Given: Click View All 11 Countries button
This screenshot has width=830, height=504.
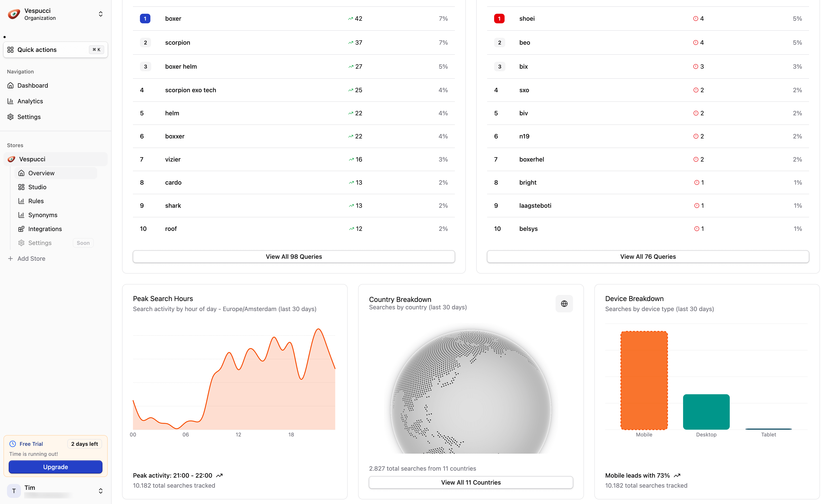Looking at the screenshot, I should click(471, 482).
